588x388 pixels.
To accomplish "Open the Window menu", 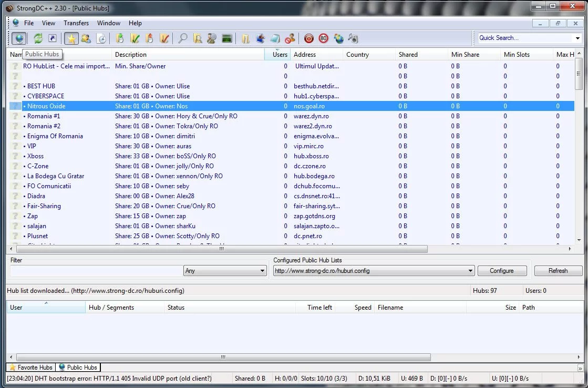I will tap(109, 23).
